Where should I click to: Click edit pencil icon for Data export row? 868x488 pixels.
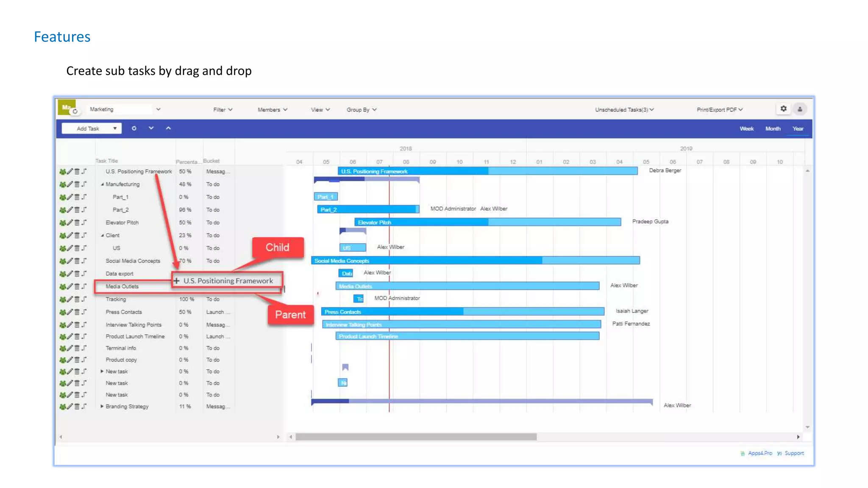point(70,274)
